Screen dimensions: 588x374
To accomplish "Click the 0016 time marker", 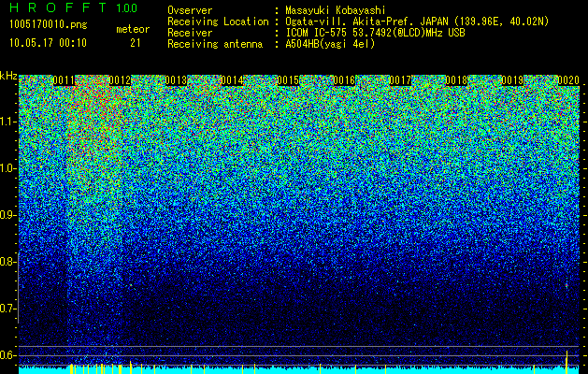I will tap(344, 80).
